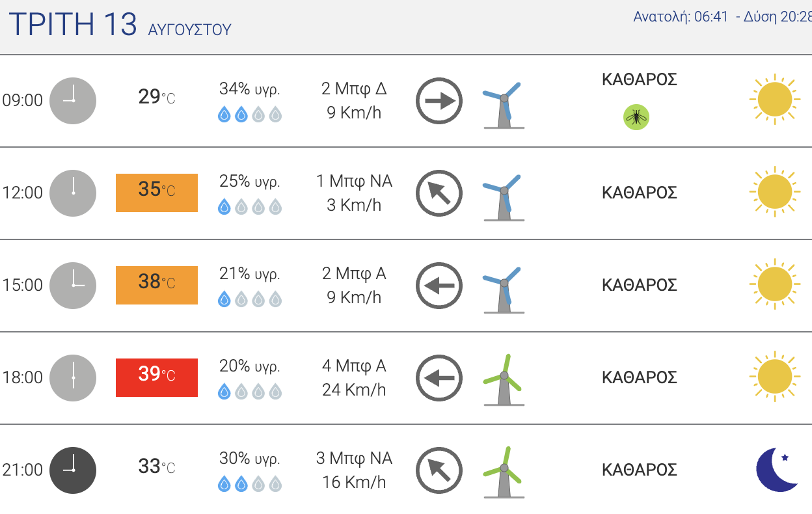Click the orange 38°C temperature box
The image size is (812, 514).
click(x=157, y=285)
